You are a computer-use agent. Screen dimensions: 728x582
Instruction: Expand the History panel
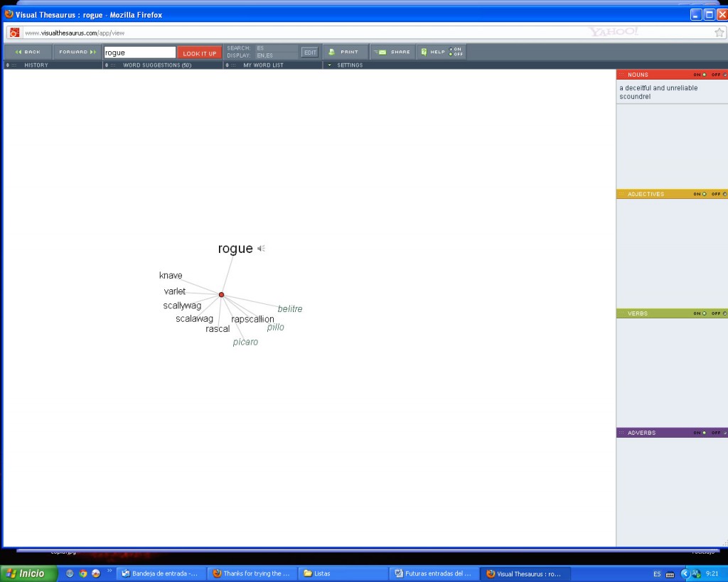pyautogui.click(x=36, y=65)
